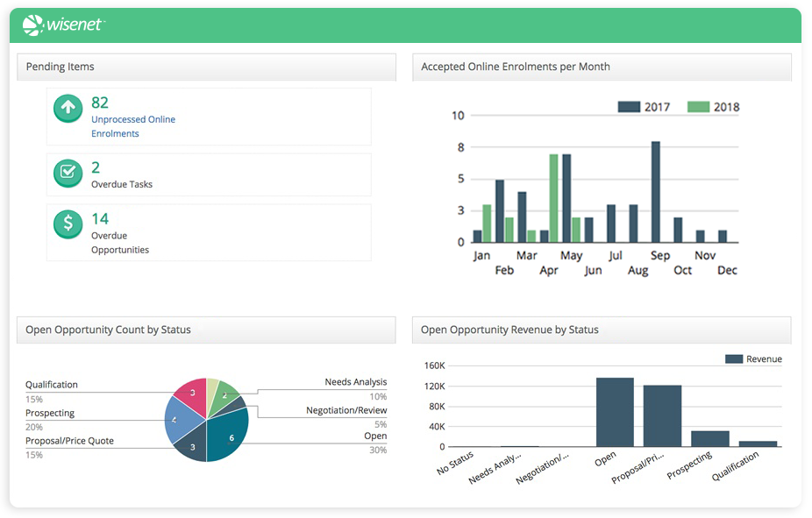Click the green up-arrow Unprocessed Enrolments icon
The height and width of the screenshot is (518, 812).
pos(68,109)
